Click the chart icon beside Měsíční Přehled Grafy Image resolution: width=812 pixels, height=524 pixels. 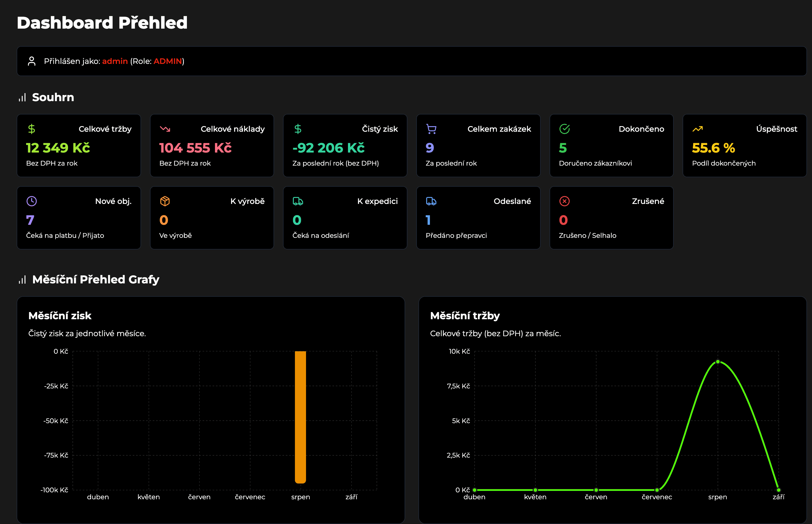(22, 280)
